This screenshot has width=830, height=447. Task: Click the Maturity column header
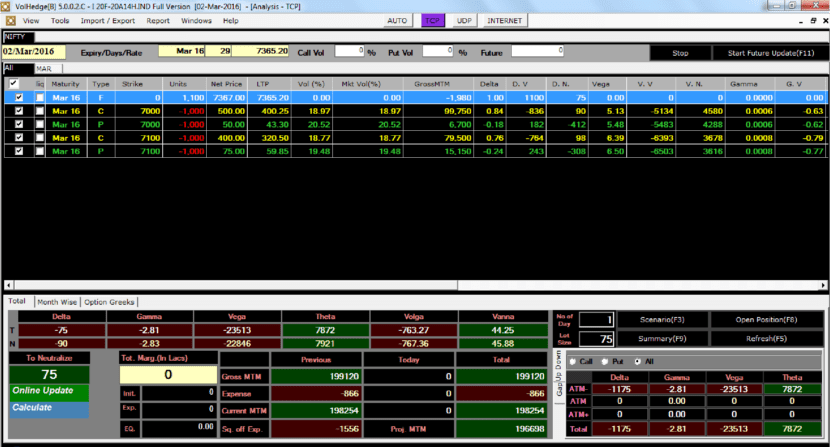[66, 84]
